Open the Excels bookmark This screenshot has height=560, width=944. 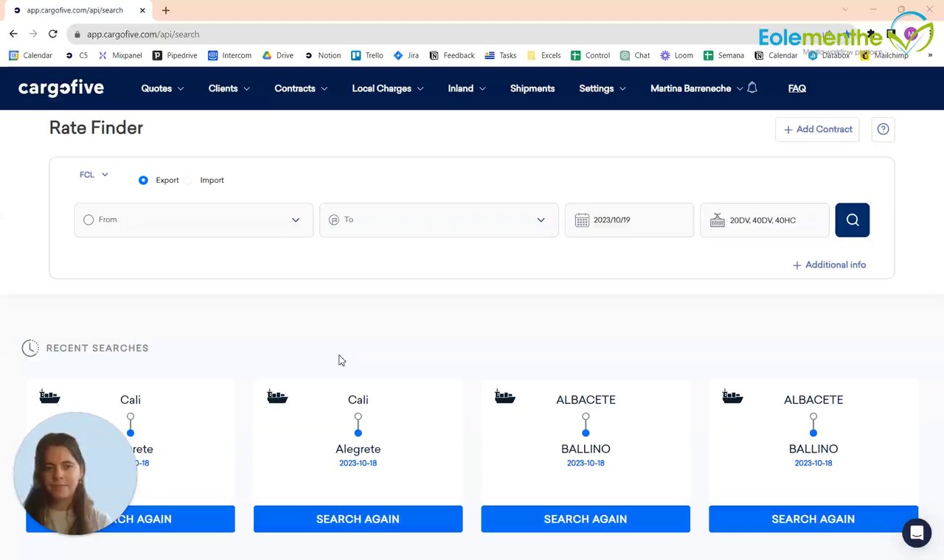544,55
